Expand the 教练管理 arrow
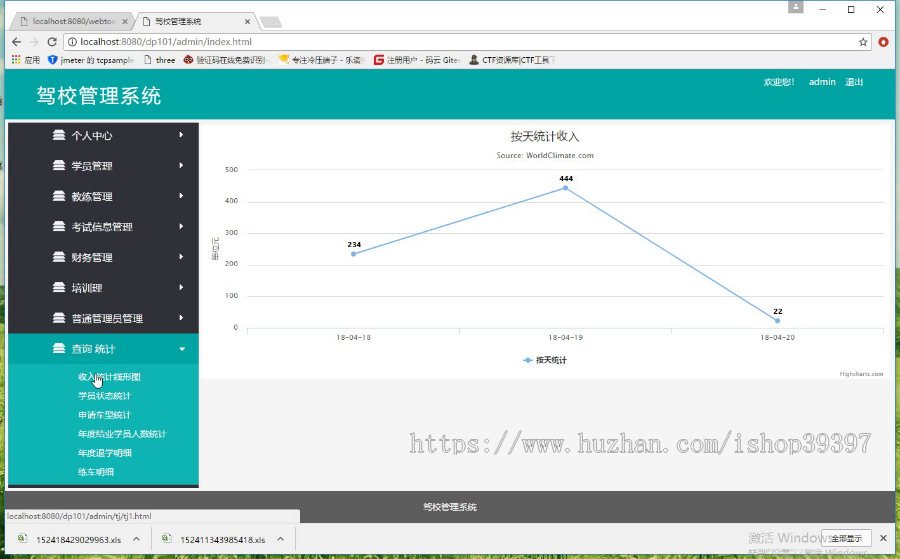Image resolution: width=900 pixels, height=559 pixels. (181, 196)
